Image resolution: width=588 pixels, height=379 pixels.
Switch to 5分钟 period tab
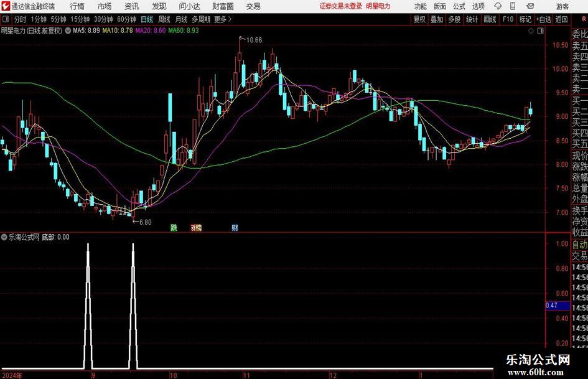click(x=58, y=19)
